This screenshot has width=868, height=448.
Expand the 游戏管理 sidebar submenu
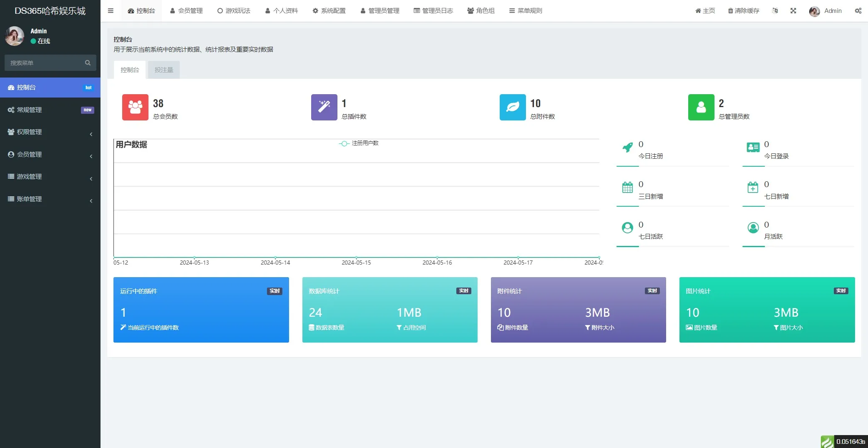coord(50,177)
